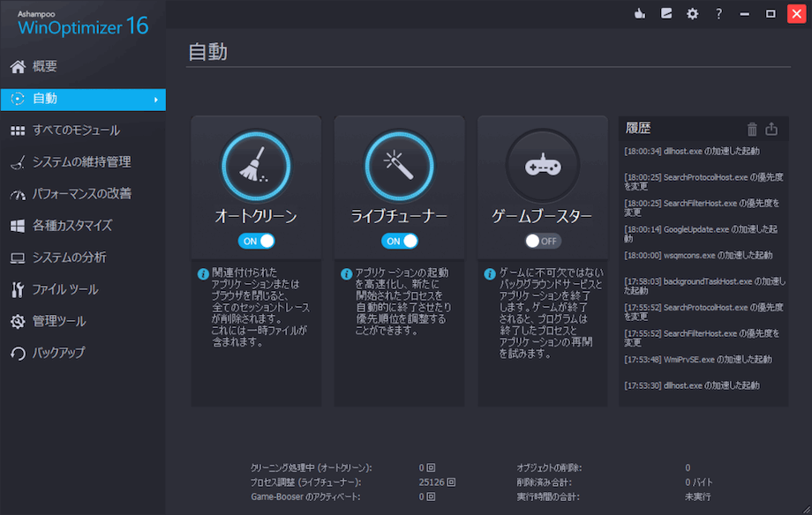Screen dimensions: 812x515
Task: Click the ライブチューナー card title
Action: tap(399, 216)
